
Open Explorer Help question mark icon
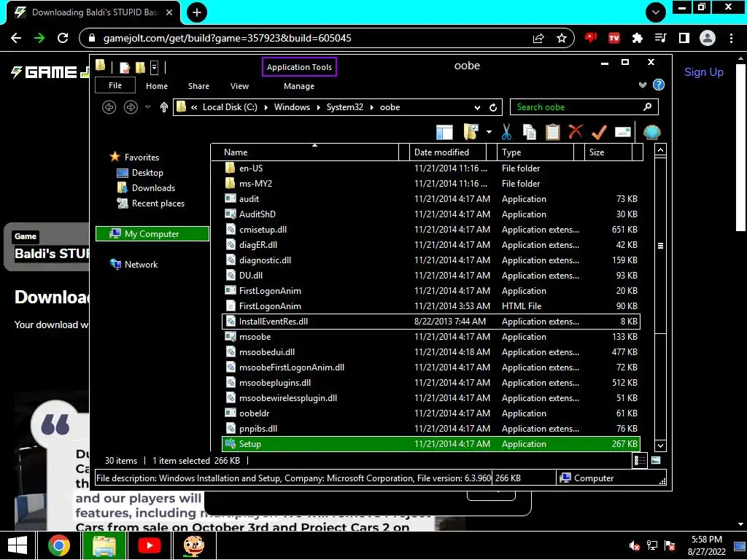(659, 85)
